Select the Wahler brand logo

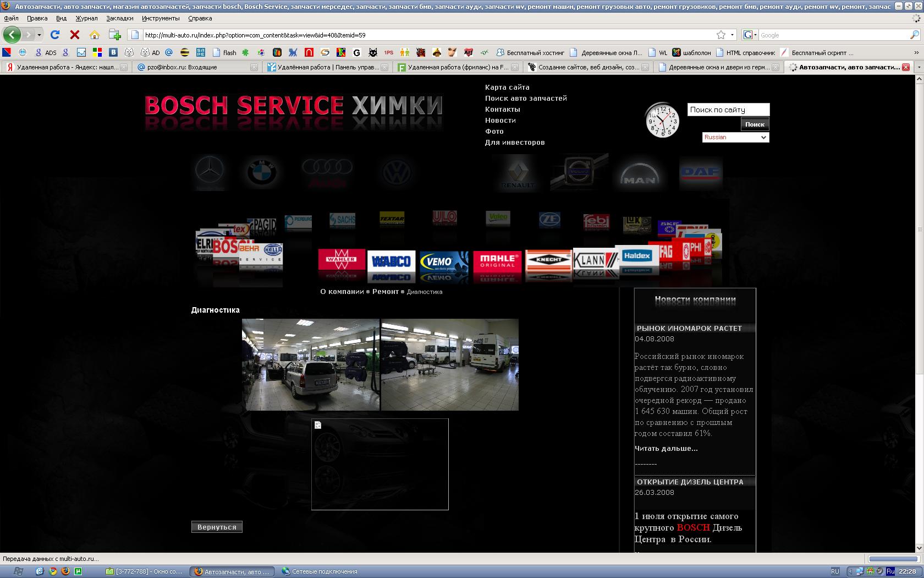[x=342, y=259]
